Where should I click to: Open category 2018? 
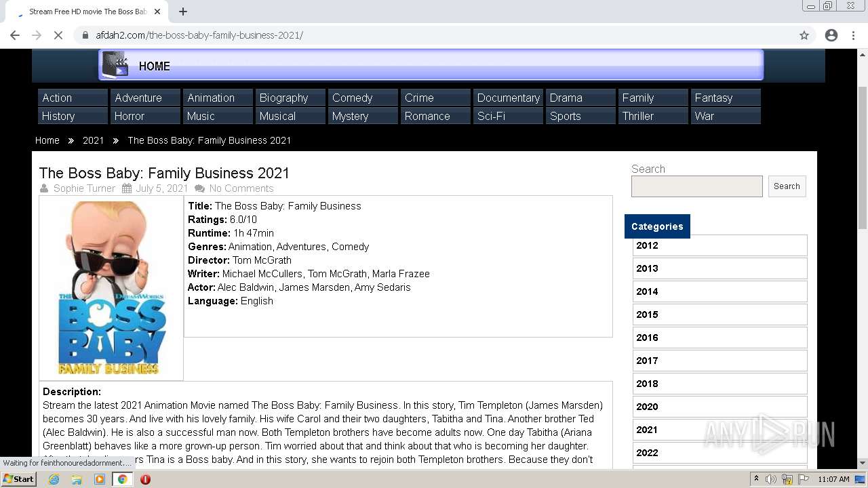coord(719,384)
